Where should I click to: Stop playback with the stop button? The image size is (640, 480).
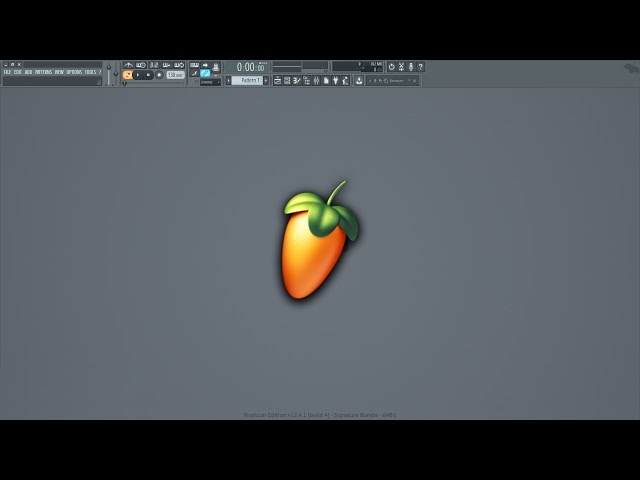(x=148, y=75)
